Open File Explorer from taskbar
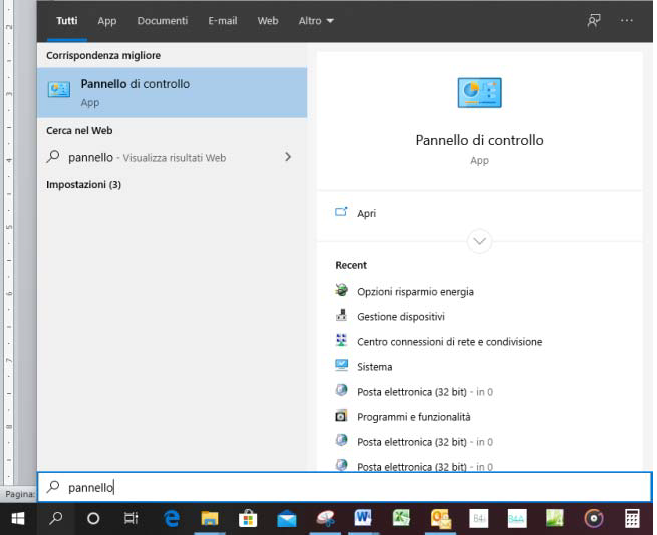The width and height of the screenshot is (657, 535). point(210,519)
